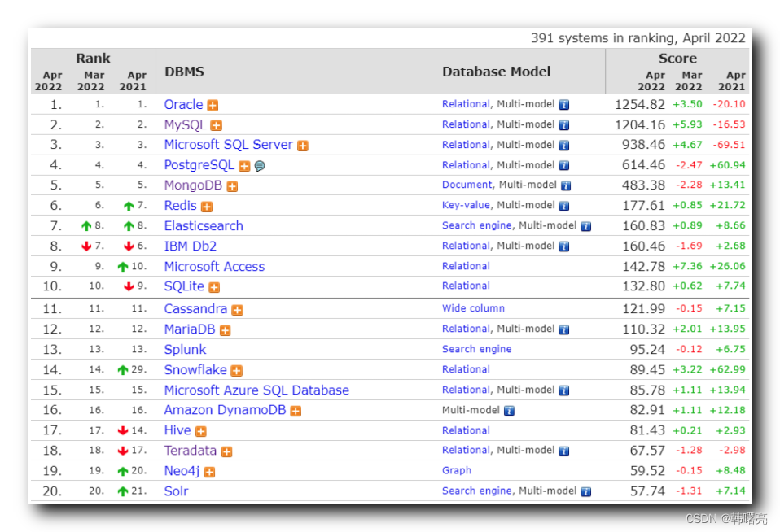
Task: Open the Microsoft Access link
Action: 214,267
